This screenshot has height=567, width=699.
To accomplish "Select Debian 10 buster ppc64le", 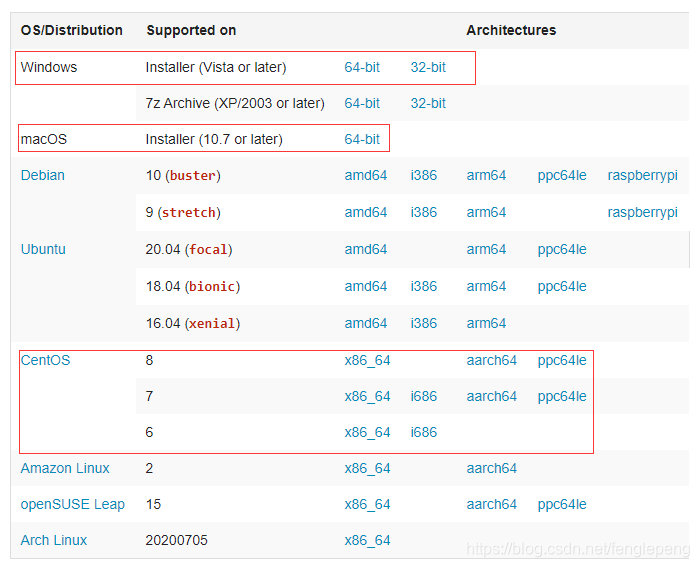I will click(x=562, y=175).
